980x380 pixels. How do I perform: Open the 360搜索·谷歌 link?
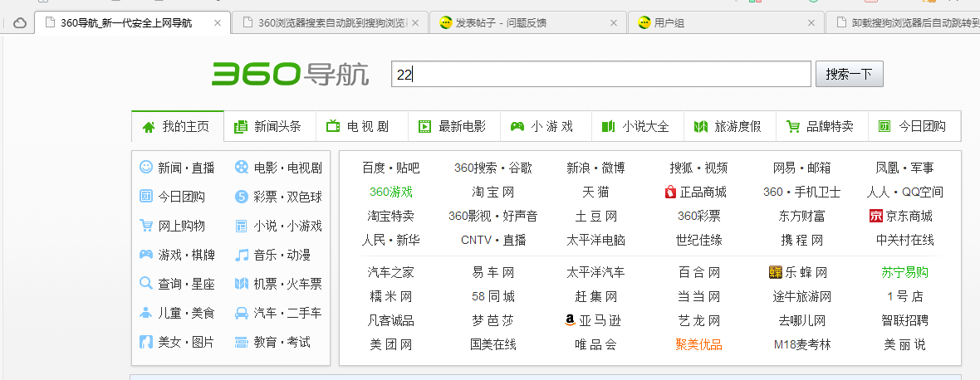tap(493, 168)
